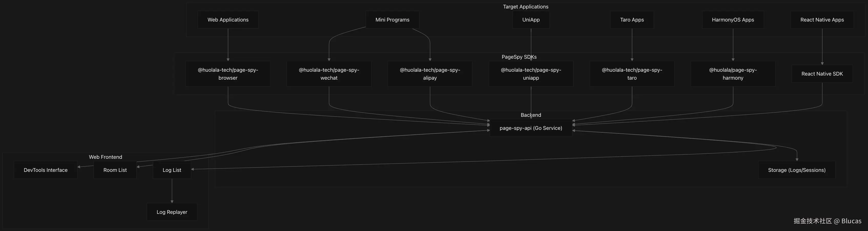Click the page-spy-taro SDK node
The image size is (868, 231).
632,74
